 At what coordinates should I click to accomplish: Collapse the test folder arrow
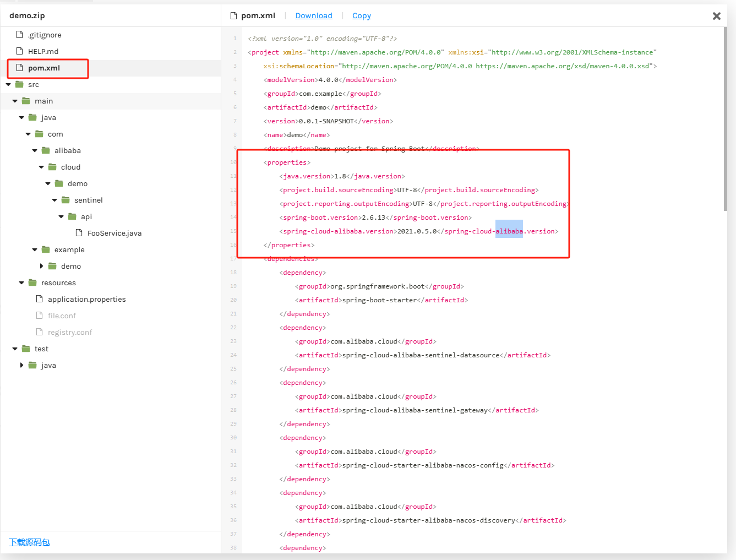coord(15,349)
